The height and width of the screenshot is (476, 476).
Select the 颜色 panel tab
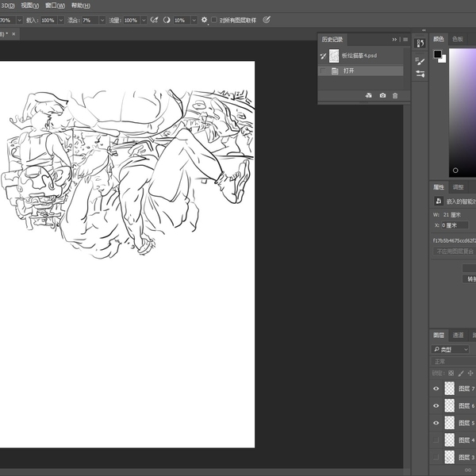pos(439,39)
